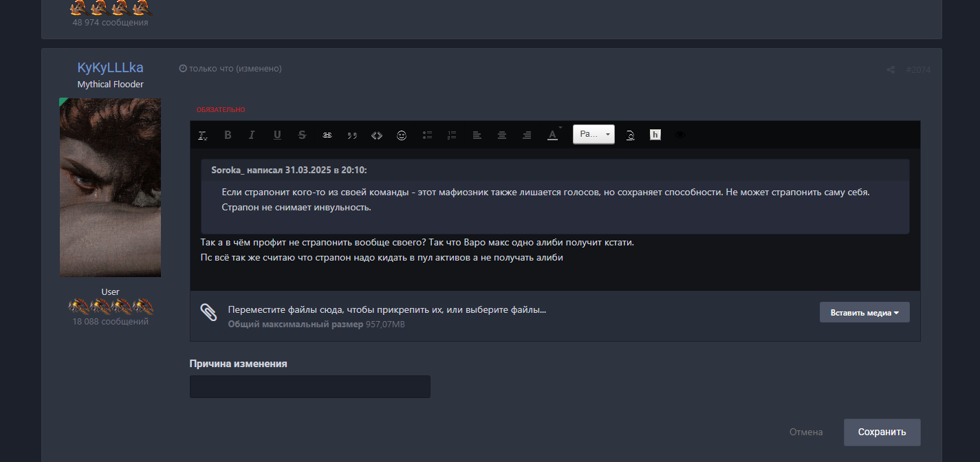Toggle italic text style

(252, 135)
